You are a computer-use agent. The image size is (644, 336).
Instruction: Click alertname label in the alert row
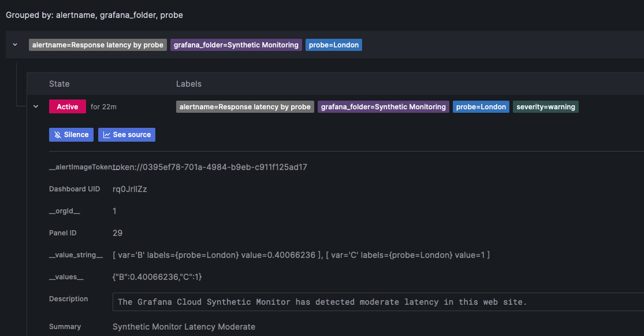tap(245, 106)
